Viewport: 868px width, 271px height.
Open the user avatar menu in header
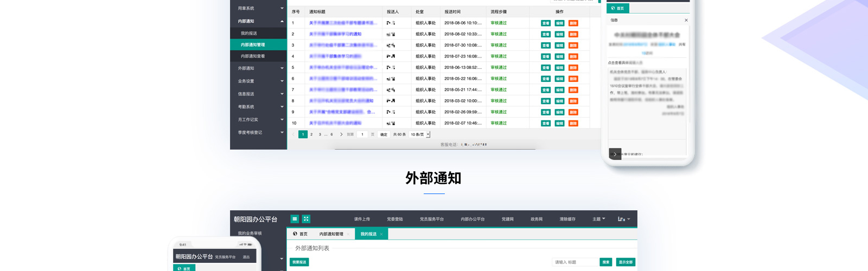click(623, 219)
